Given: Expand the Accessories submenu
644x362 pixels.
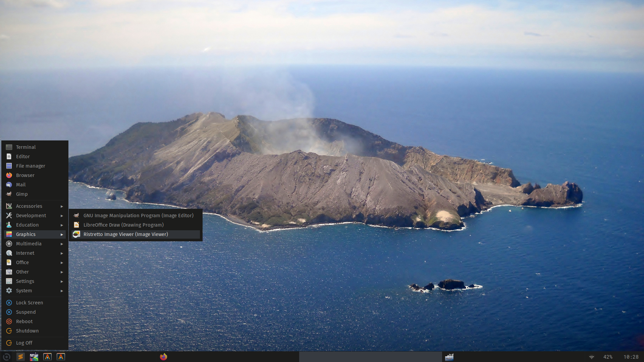Looking at the screenshot, I should coord(35,206).
